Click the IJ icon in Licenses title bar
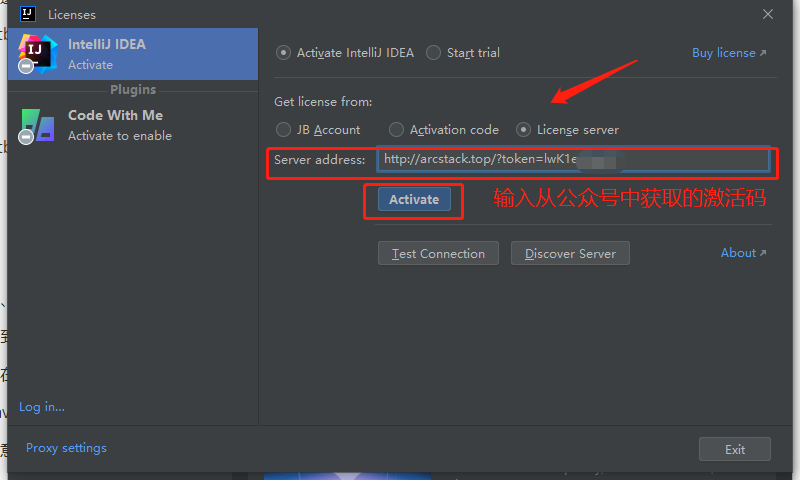This screenshot has height=480, width=800. pos(28,14)
